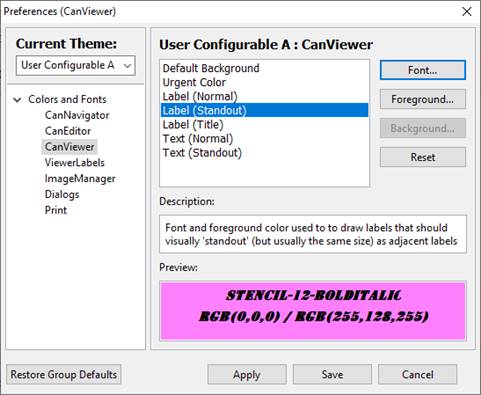Collapse the Colors and Fonts tree node
This screenshot has width=481, height=395.
pos(17,100)
